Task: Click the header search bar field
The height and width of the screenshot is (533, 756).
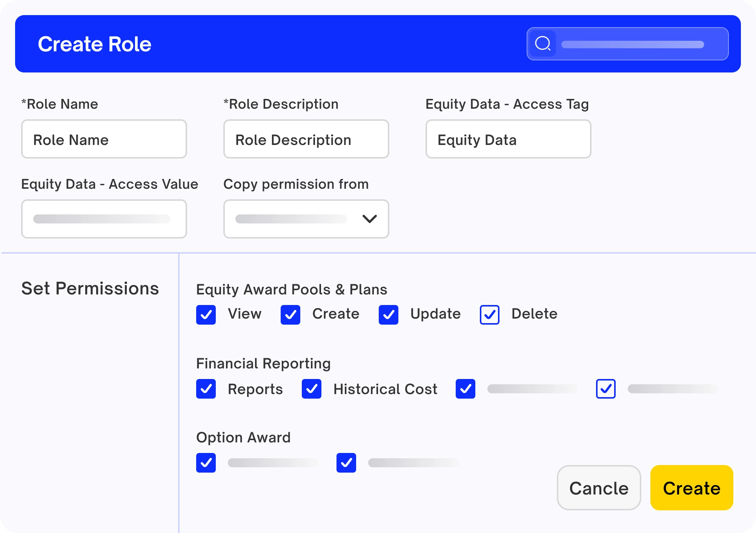Action: (x=632, y=44)
